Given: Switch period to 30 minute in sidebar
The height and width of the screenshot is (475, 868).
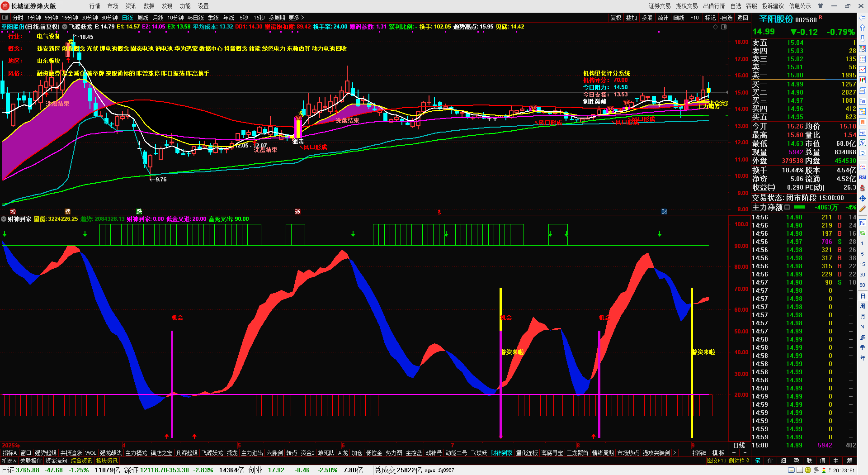Looking at the screenshot, I should [x=862, y=275].
